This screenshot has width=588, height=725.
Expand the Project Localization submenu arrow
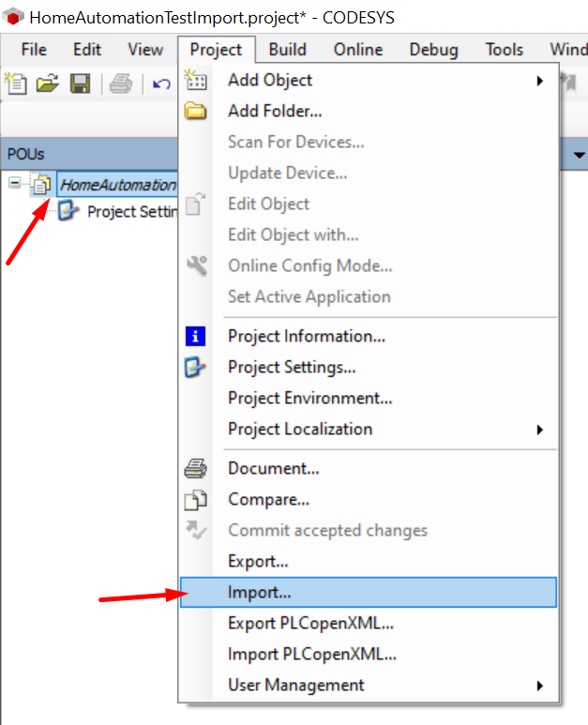[x=539, y=430]
